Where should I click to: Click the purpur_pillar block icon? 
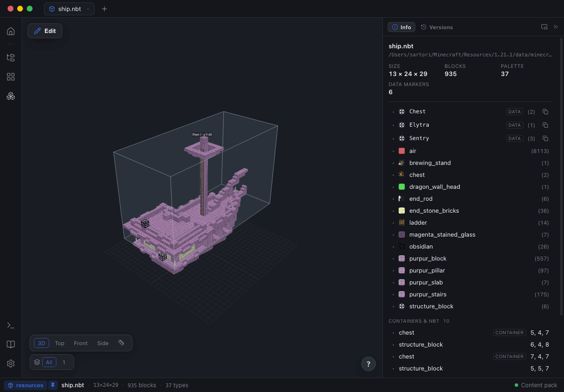click(402, 271)
